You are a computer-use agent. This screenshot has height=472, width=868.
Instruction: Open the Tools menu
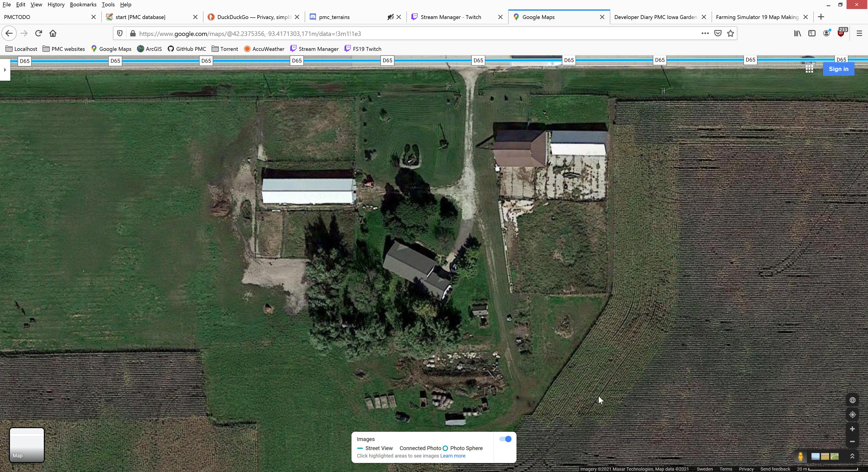click(108, 4)
